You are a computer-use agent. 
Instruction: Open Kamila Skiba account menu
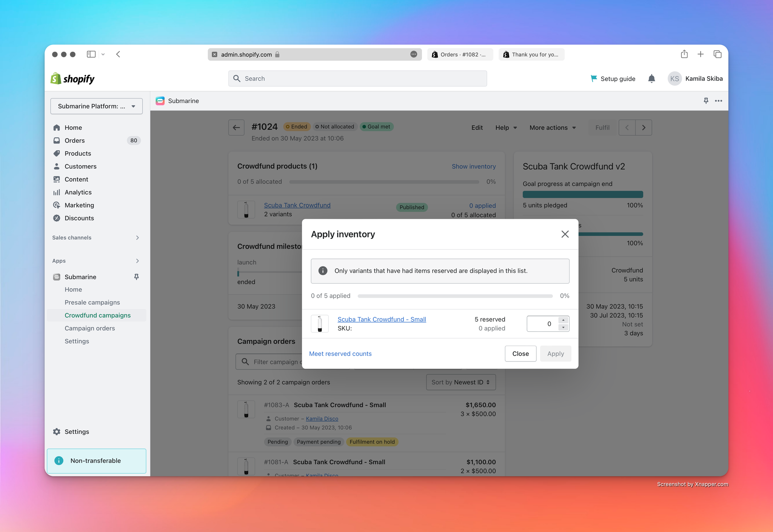pos(695,78)
